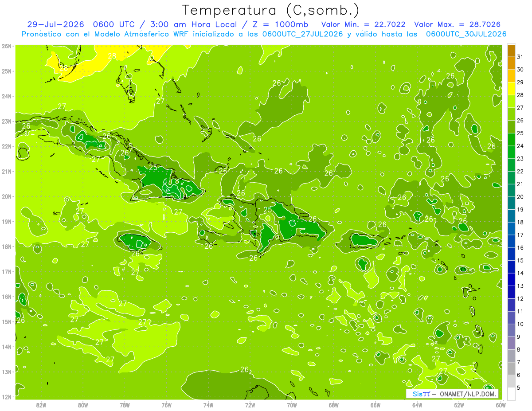Click the "23N" latitude axis label
Screen dimensions: 532x411
tap(7, 121)
